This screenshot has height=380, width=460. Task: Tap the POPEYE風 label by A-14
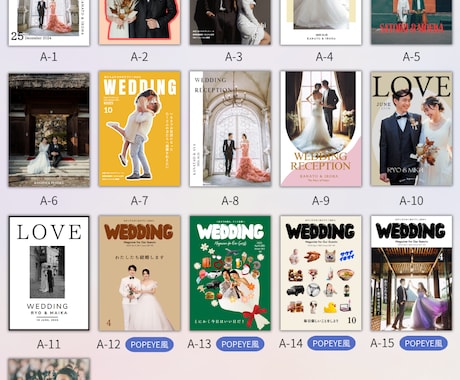(x=331, y=343)
